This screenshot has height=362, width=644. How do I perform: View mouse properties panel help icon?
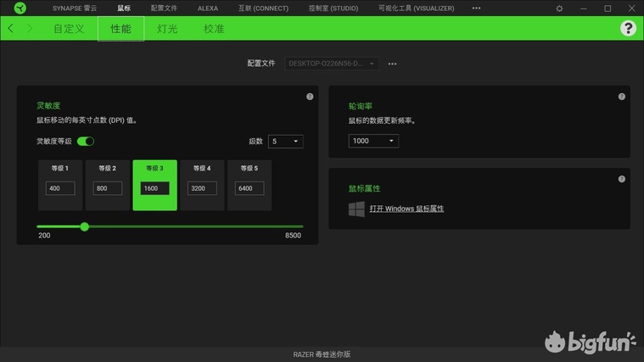pyautogui.click(x=622, y=179)
